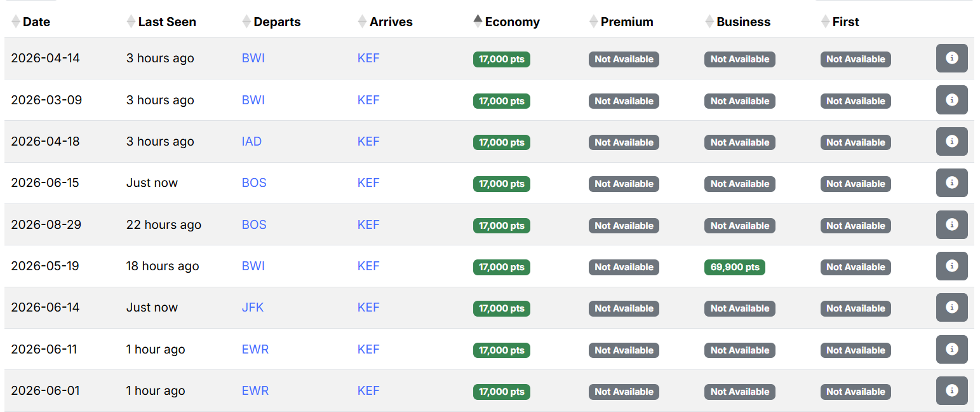The width and height of the screenshot is (980, 412).
Task: Open the BWI departure airport link
Action: point(253,58)
